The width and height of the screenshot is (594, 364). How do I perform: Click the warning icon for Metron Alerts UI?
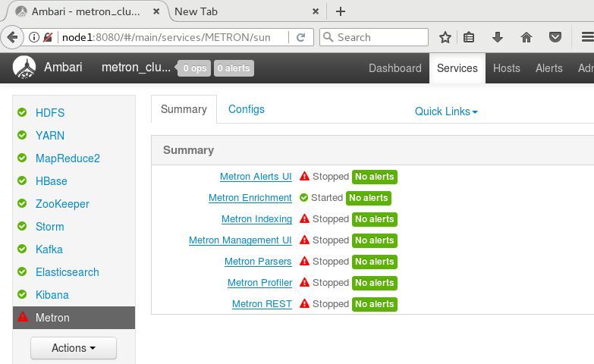tap(304, 176)
